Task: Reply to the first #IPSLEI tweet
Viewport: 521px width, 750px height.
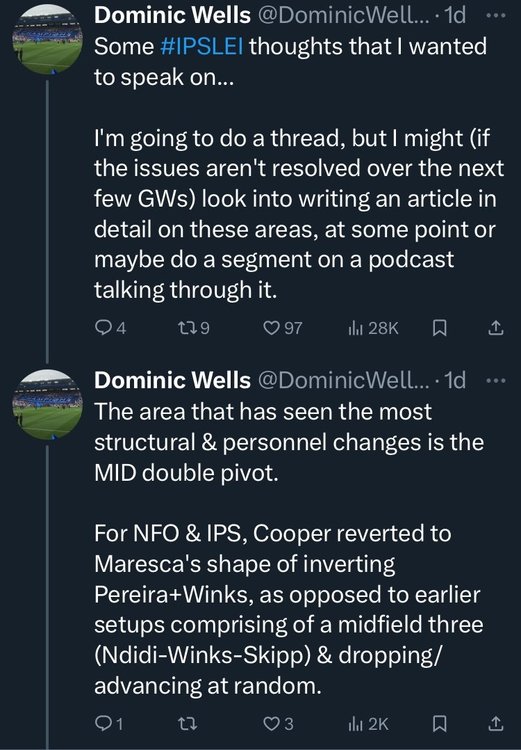Action: tap(111, 328)
